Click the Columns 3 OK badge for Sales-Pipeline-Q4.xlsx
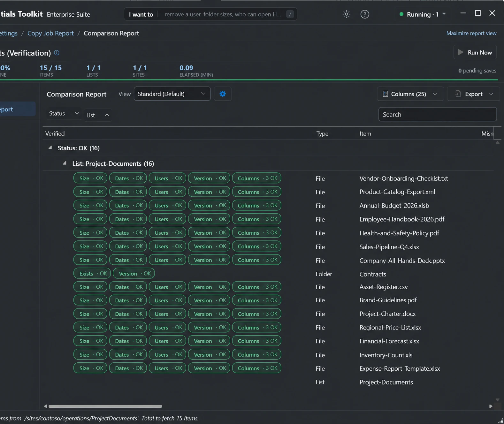Viewport: 504px width, 424px height. (x=256, y=246)
